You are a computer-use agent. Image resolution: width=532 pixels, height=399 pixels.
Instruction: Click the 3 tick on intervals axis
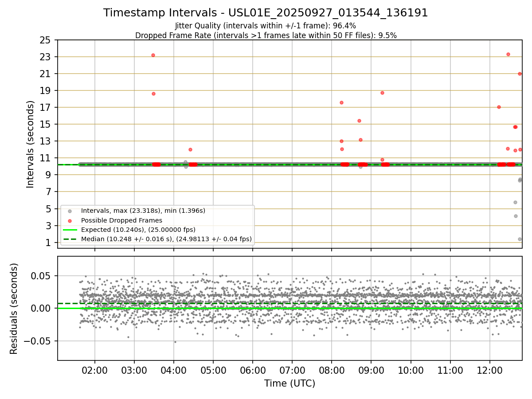47,225
